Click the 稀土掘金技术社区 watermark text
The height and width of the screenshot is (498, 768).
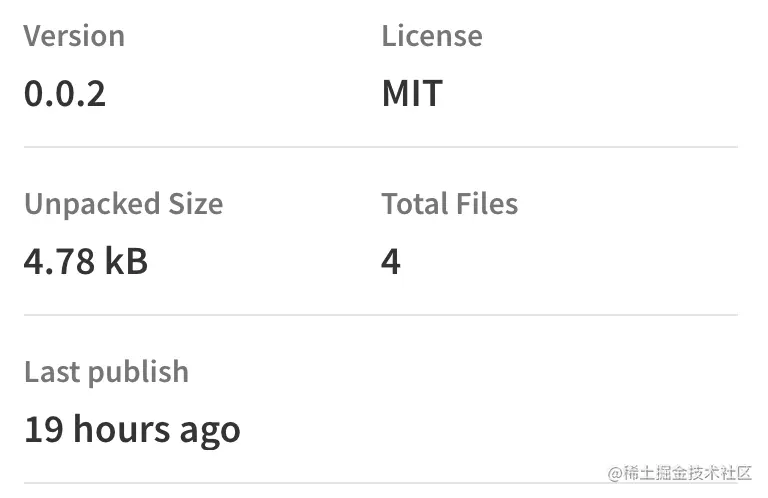(x=687, y=473)
